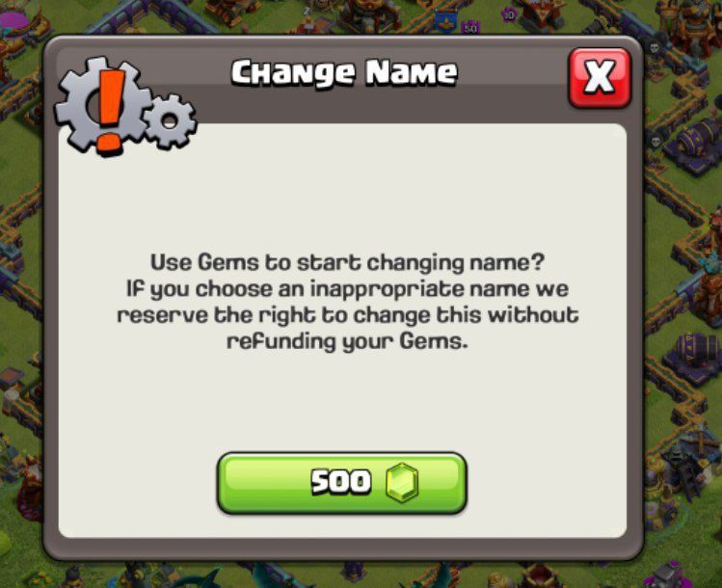Viewport: 722px width, 588px height.
Task: Click the large gear warning icon
Action: click(104, 105)
